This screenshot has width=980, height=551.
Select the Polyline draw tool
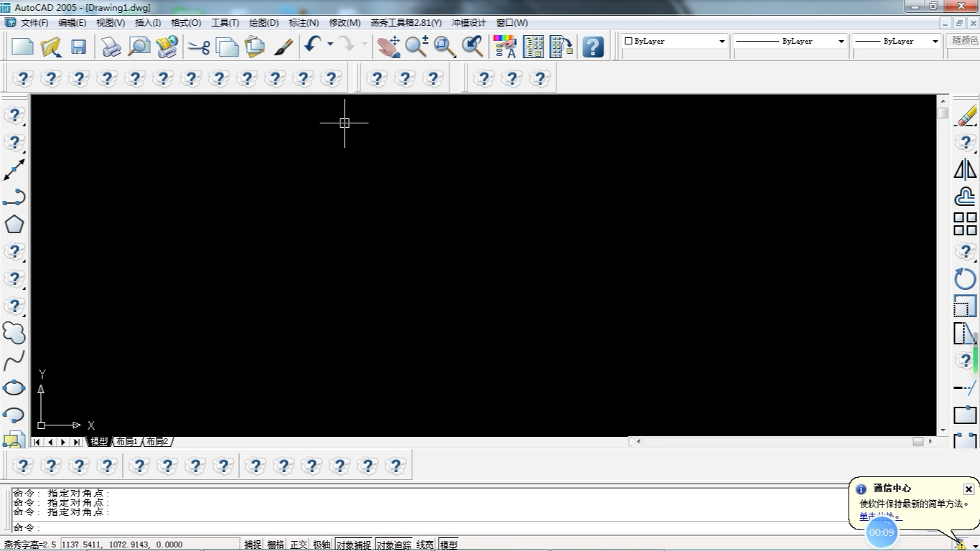click(x=14, y=197)
